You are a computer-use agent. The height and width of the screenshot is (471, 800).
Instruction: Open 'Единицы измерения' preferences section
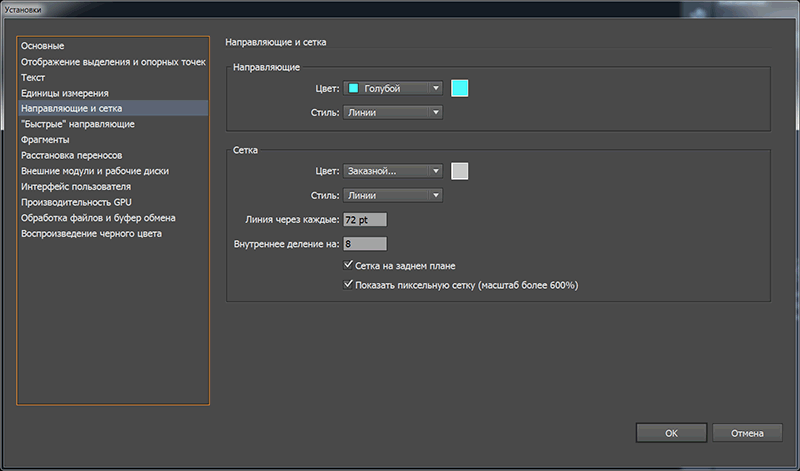pos(65,93)
